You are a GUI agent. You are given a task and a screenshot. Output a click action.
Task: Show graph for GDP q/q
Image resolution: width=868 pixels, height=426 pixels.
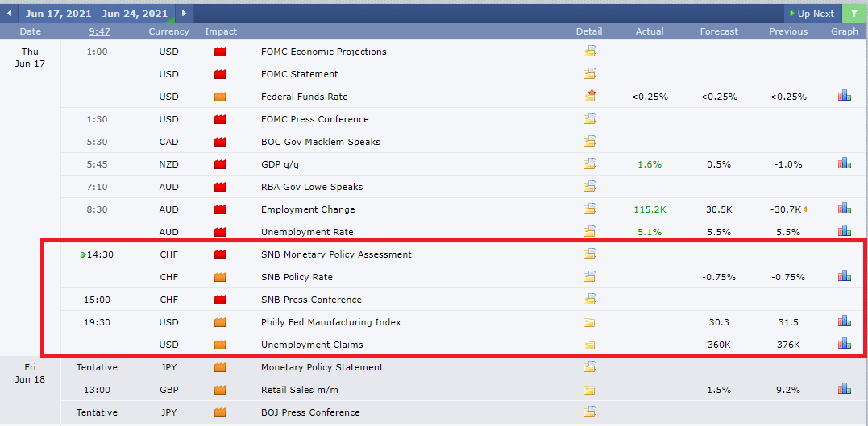click(x=844, y=163)
